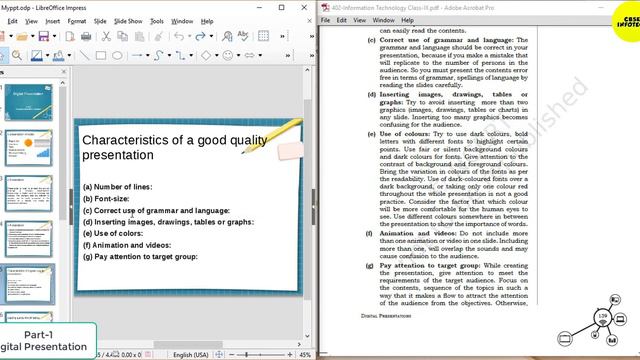The width and height of the screenshot is (640, 360).
Task: Click the Spelling check Abc icon
Action: 243,36
